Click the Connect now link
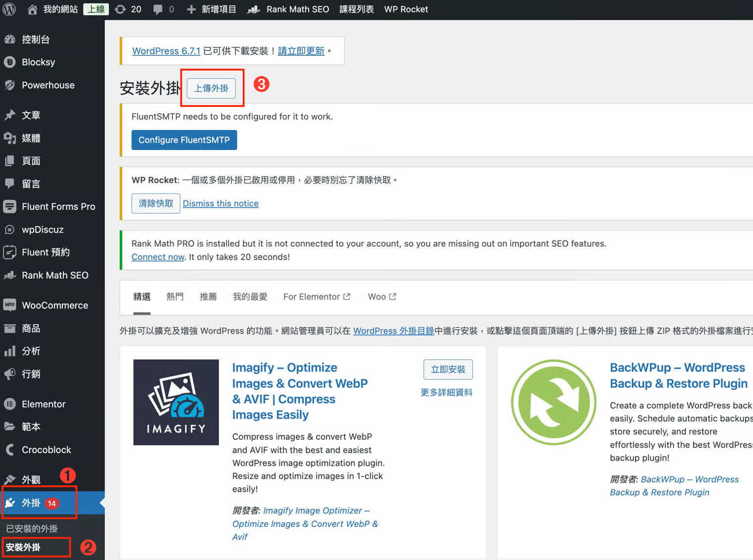The height and width of the screenshot is (560, 753). [158, 257]
